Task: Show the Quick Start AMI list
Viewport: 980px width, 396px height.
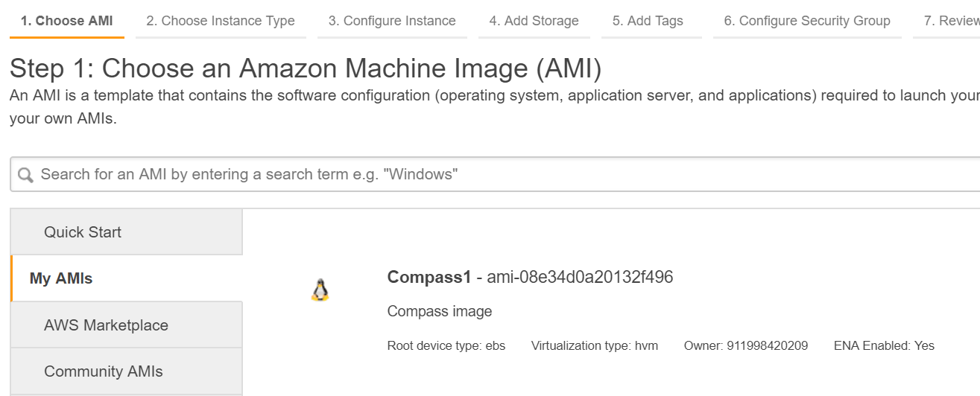Action: (x=83, y=232)
